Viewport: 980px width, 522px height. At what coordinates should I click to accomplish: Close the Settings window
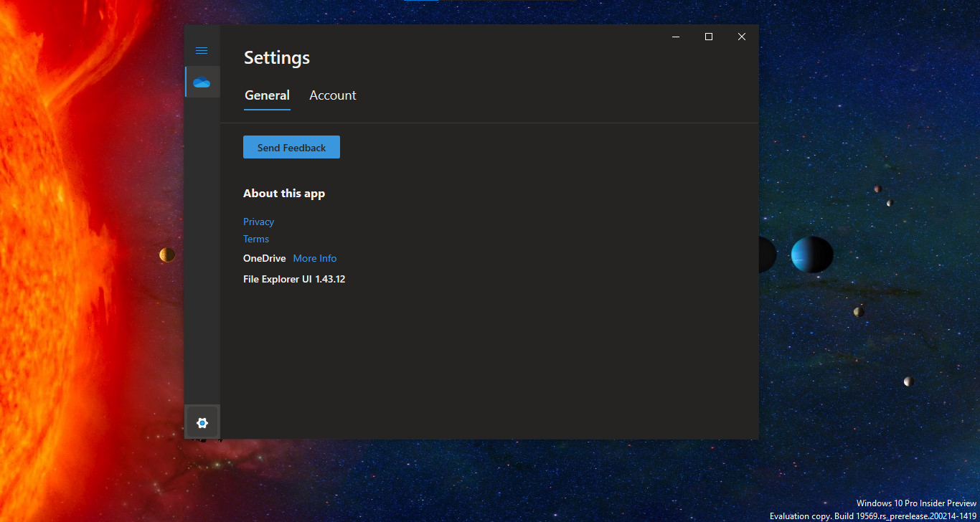pyautogui.click(x=742, y=37)
